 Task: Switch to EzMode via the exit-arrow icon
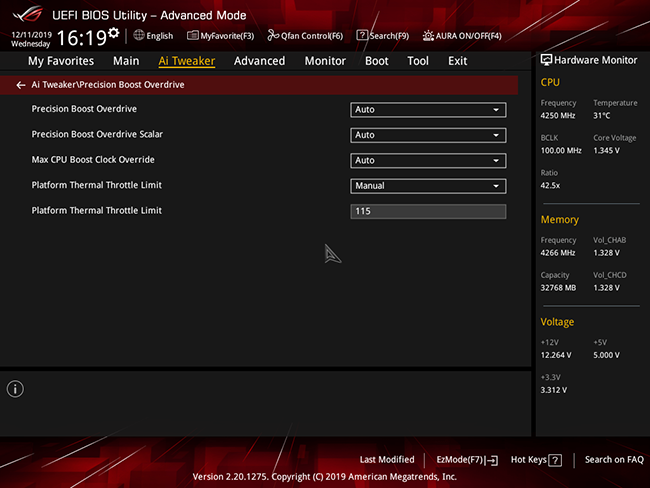pos(492,460)
